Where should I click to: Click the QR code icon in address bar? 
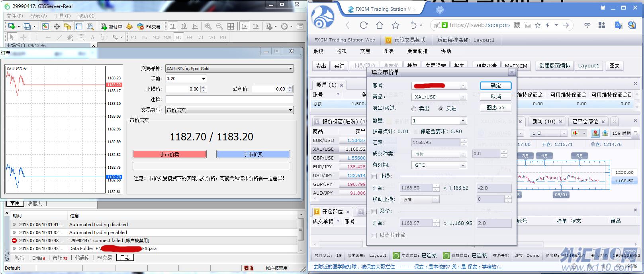tap(517, 25)
